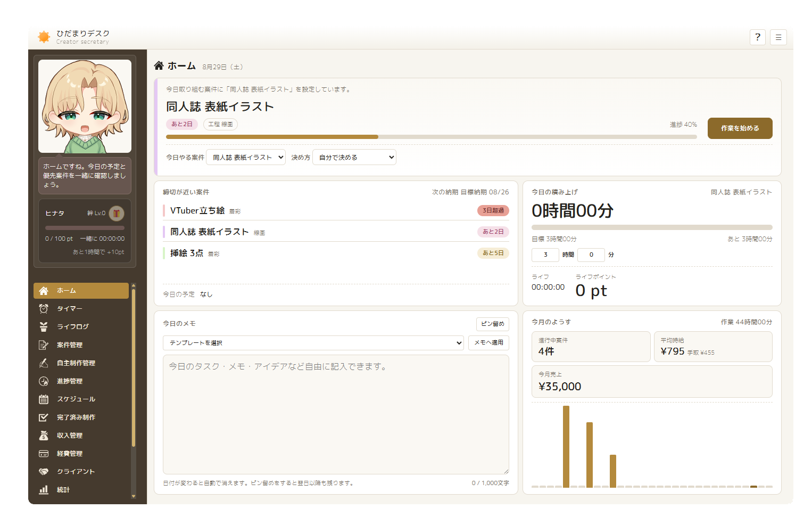Open the 今日やる案件 dropdown
This screenshot has height=525, width=812.
246,157
